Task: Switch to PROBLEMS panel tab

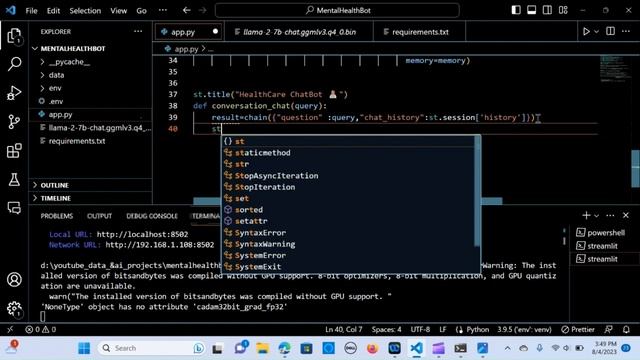Action: coord(57,216)
